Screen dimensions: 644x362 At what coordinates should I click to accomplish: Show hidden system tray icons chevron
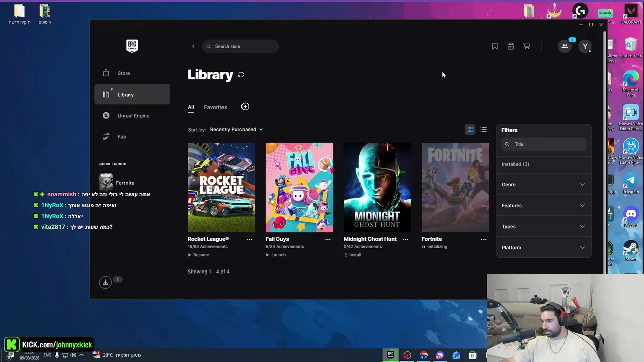tap(82, 355)
